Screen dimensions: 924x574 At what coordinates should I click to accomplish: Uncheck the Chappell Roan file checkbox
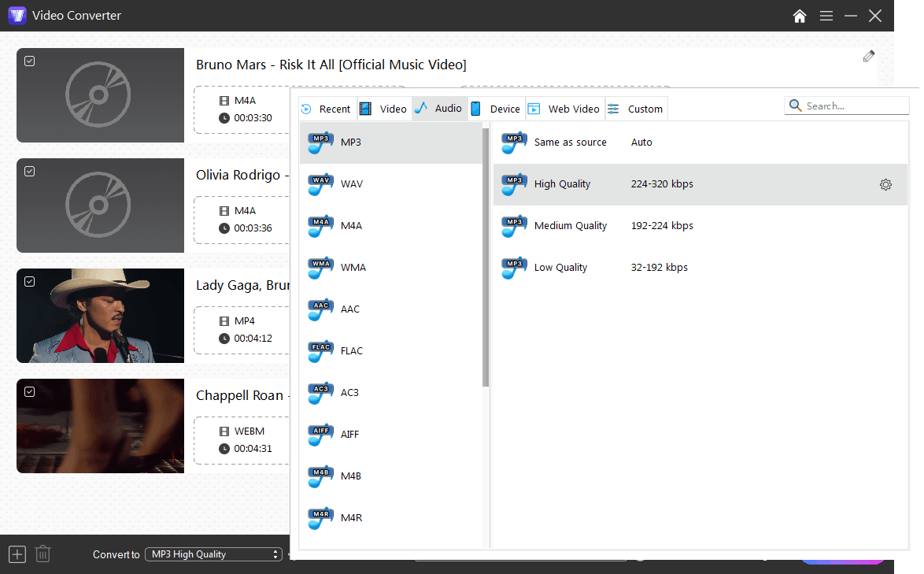29,392
